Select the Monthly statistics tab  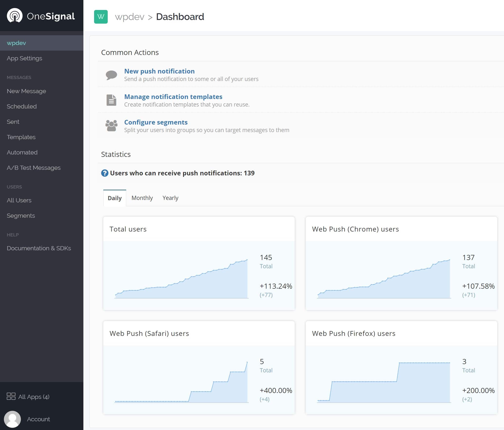point(142,197)
